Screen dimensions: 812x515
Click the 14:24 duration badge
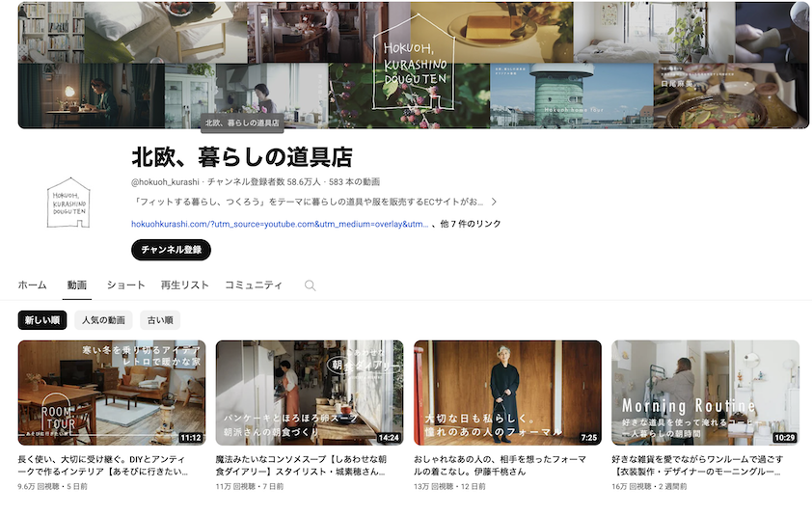pos(389,438)
